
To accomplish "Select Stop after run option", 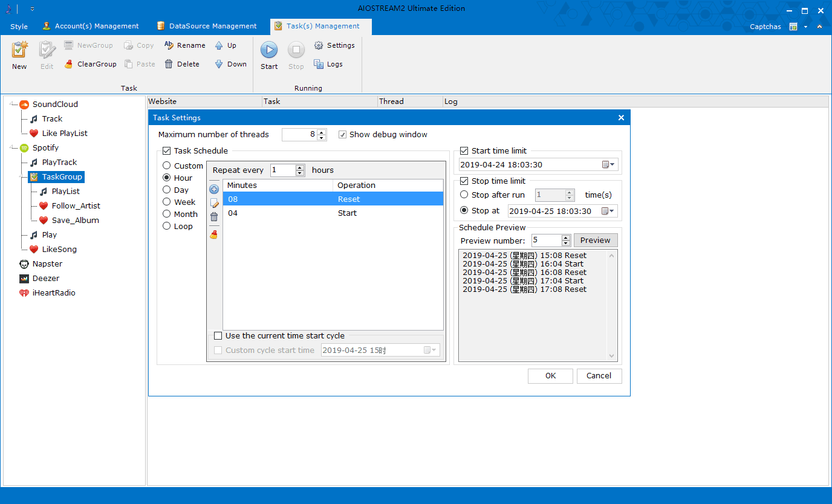I will [x=465, y=195].
